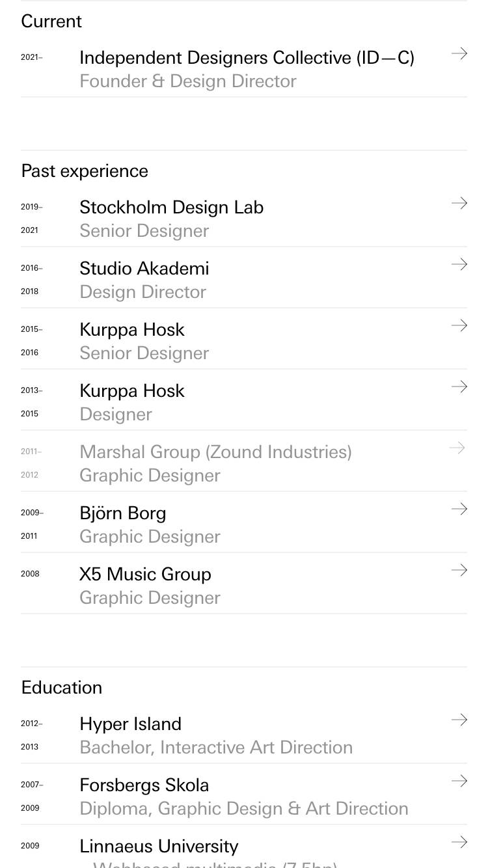Open the arrow for Marshal Group entry

[457, 448]
